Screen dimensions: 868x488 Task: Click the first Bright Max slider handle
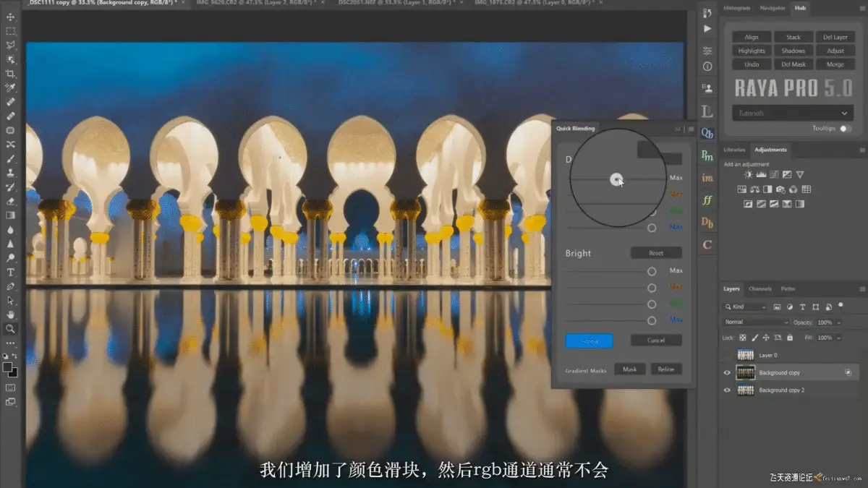(x=652, y=271)
